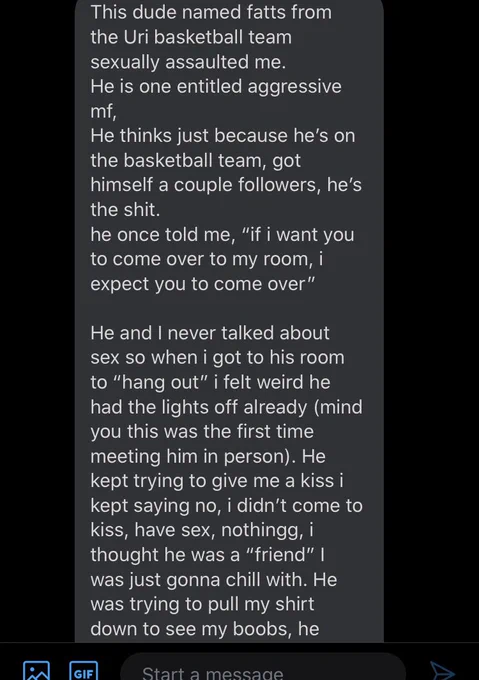Click the text 'He thinks just because he's on'

[223, 136]
